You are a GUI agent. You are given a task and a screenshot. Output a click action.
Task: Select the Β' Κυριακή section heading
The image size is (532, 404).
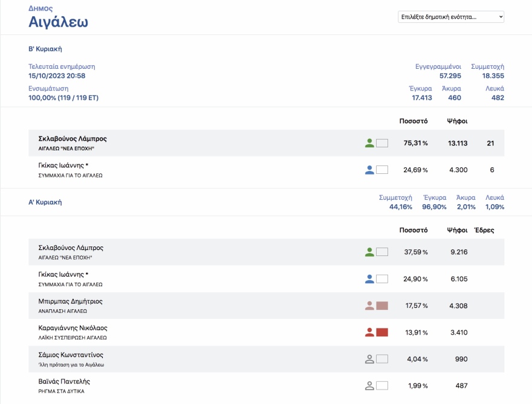pos(45,49)
